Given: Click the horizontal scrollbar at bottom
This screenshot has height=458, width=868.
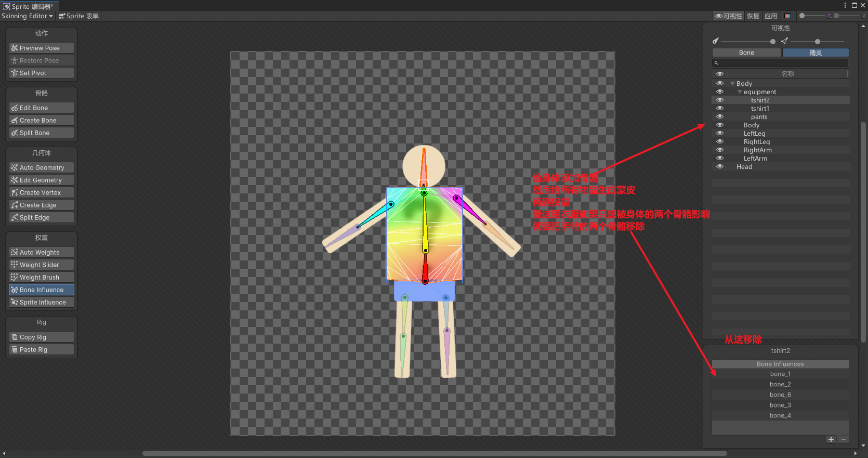Looking at the screenshot, I should tap(435, 453).
